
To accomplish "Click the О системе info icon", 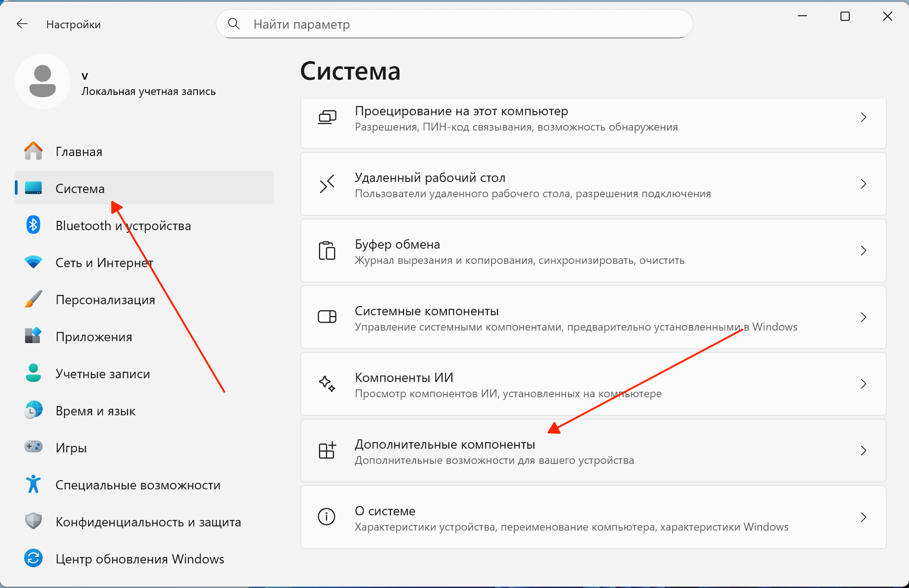I will point(327,517).
